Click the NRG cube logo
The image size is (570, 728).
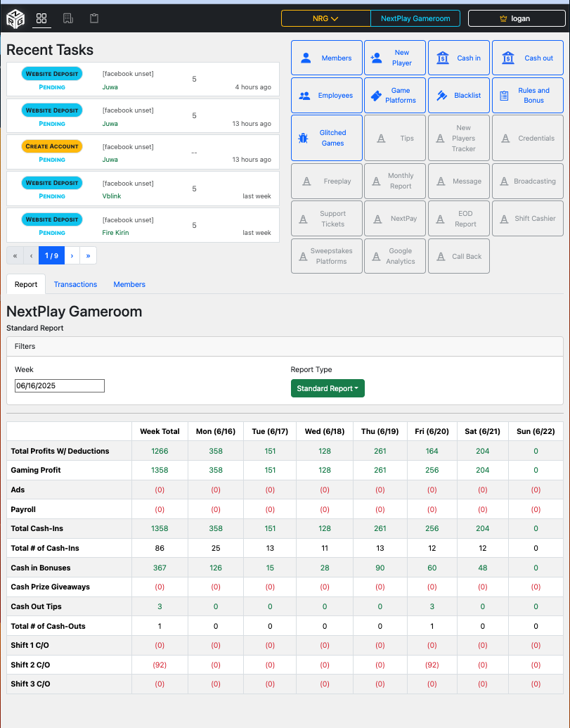pyautogui.click(x=15, y=18)
